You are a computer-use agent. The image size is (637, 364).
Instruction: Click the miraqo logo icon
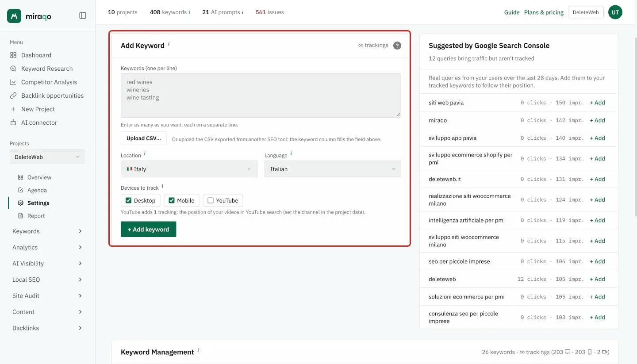[14, 16]
